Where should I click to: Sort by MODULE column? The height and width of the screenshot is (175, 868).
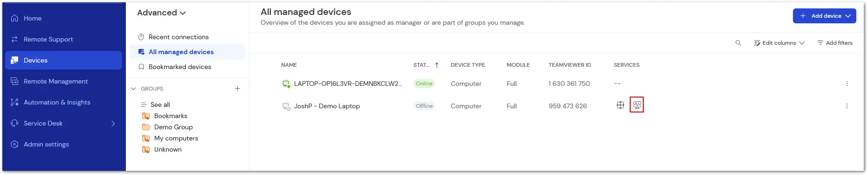pos(518,65)
